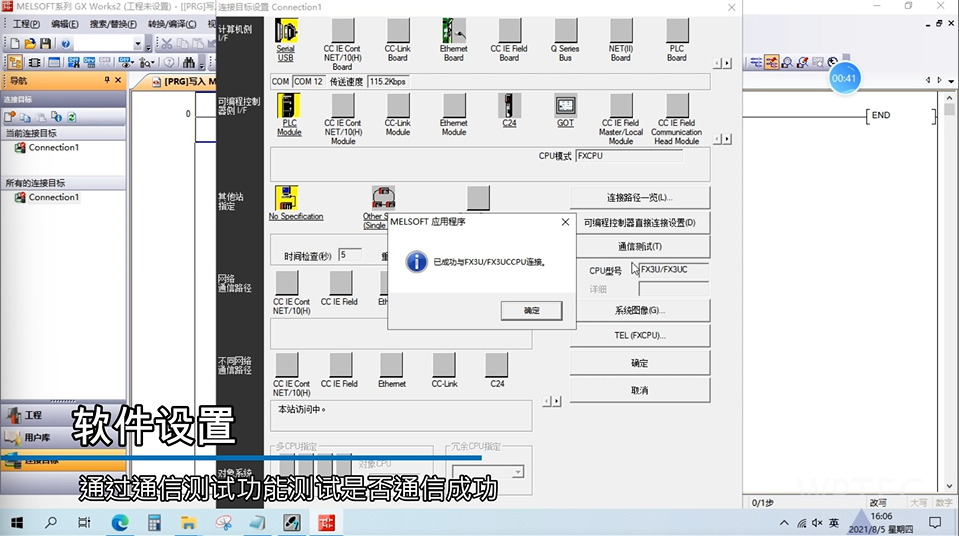The width and height of the screenshot is (959, 536).
Task: Select the C24 module icon
Action: coord(509,105)
